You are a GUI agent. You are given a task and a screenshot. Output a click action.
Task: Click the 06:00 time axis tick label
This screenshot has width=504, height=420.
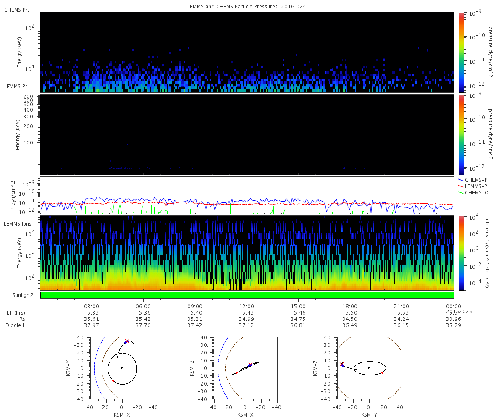144,306
